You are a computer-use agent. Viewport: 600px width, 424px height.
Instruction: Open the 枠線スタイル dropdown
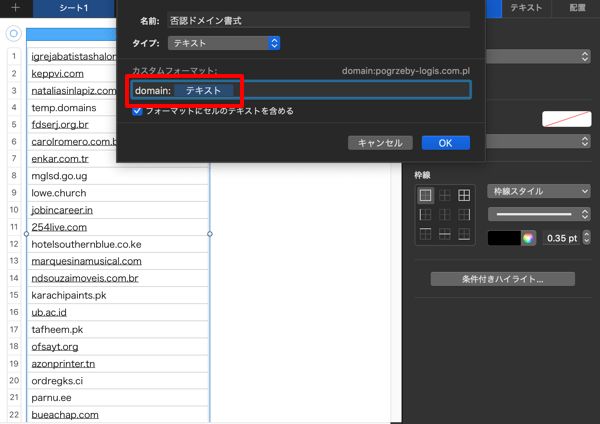coord(539,191)
